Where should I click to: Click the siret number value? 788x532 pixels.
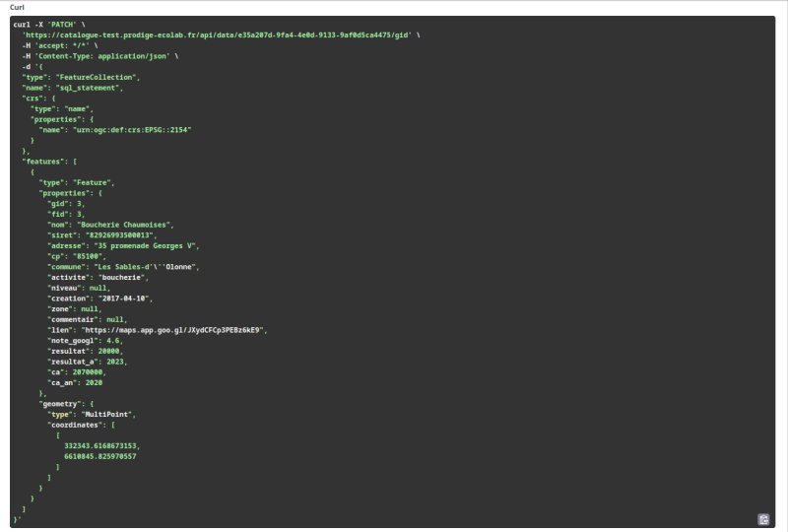(122, 234)
